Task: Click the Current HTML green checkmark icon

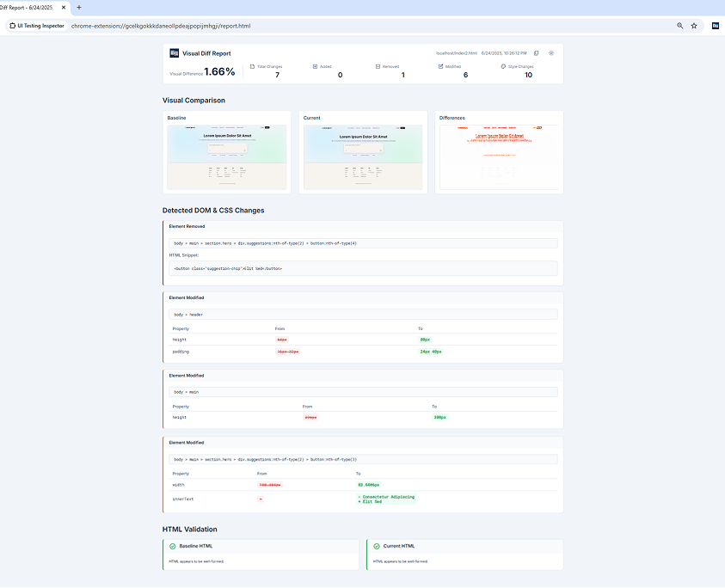Action: 377,547
